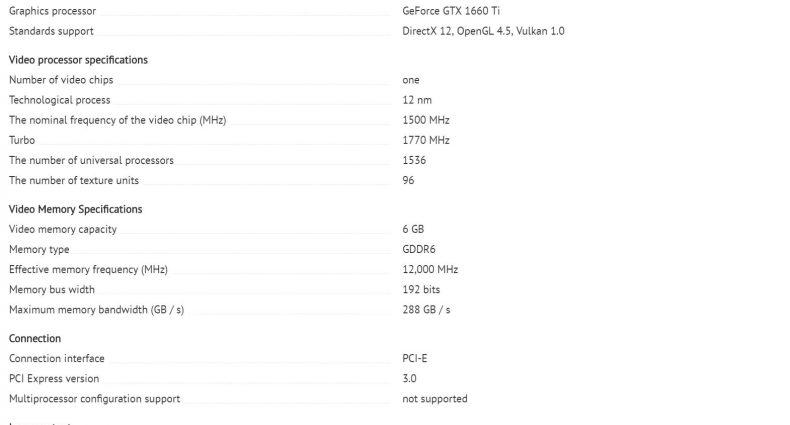Viewport: 790px width, 425px height.
Task: Select the 1536 universal processors value
Action: 414,160
